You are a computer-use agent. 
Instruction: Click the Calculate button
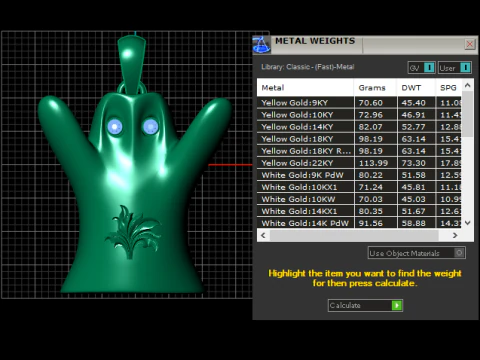(x=365, y=305)
